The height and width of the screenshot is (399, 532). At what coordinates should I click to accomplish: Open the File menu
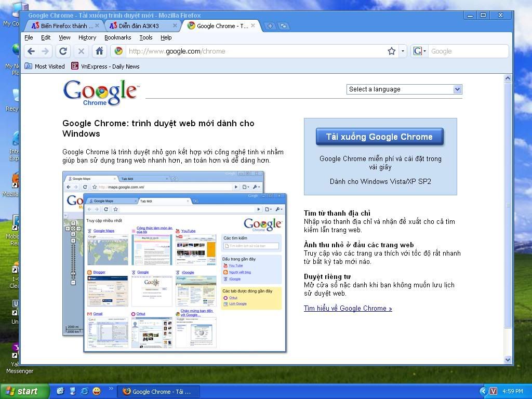[x=29, y=37]
